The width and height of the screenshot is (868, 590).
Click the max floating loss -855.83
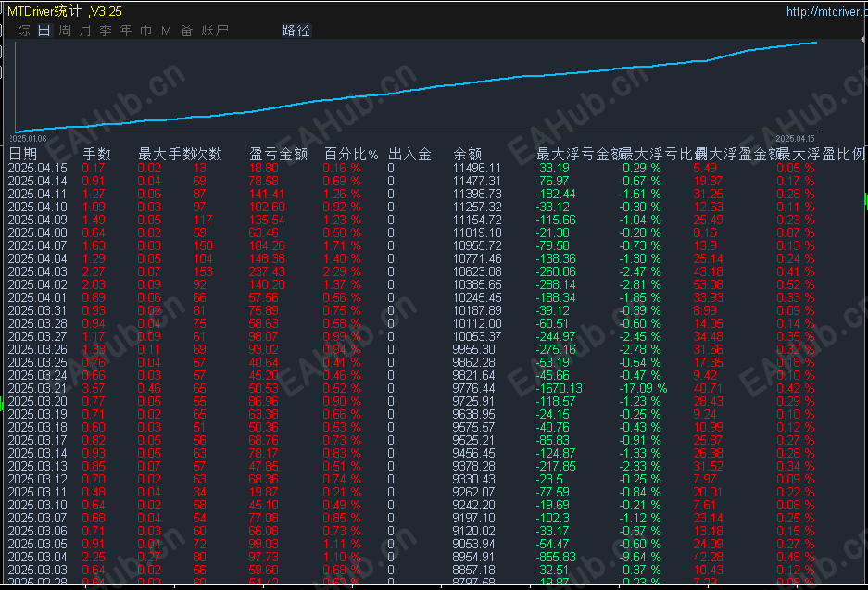556,557
